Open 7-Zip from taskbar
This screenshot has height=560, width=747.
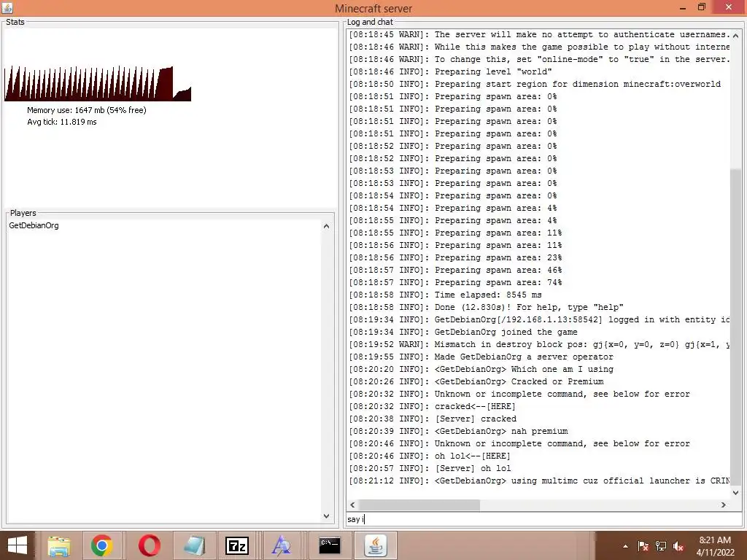pos(237,545)
